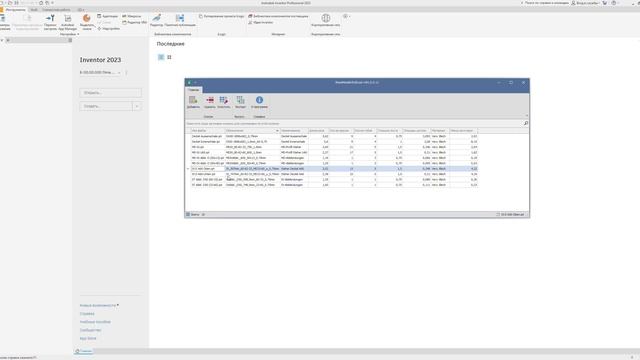
Task: Open the Учебные пособия link
Action: [95, 322]
